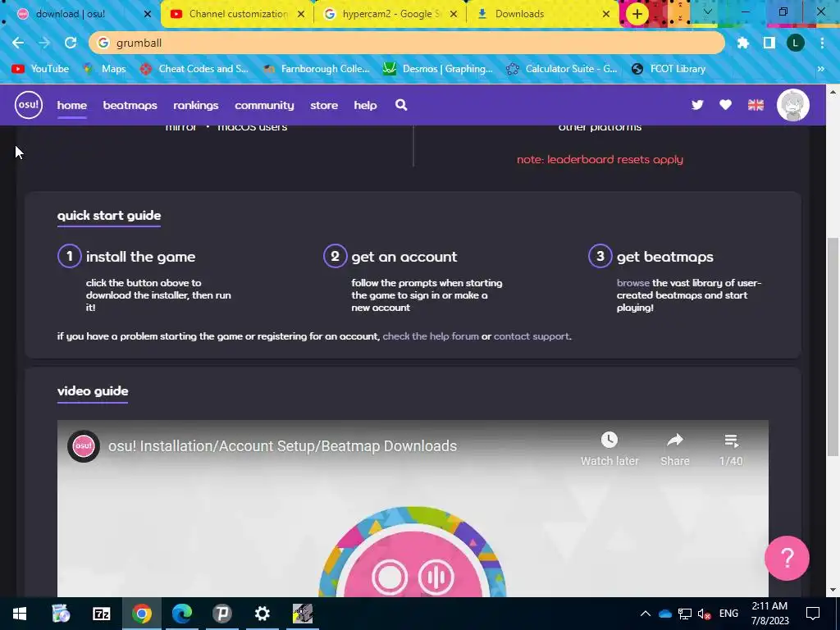This screenshot has width=840, height=630.
Task: Open Settings gear in taskbar
Action: click(262, 614)
